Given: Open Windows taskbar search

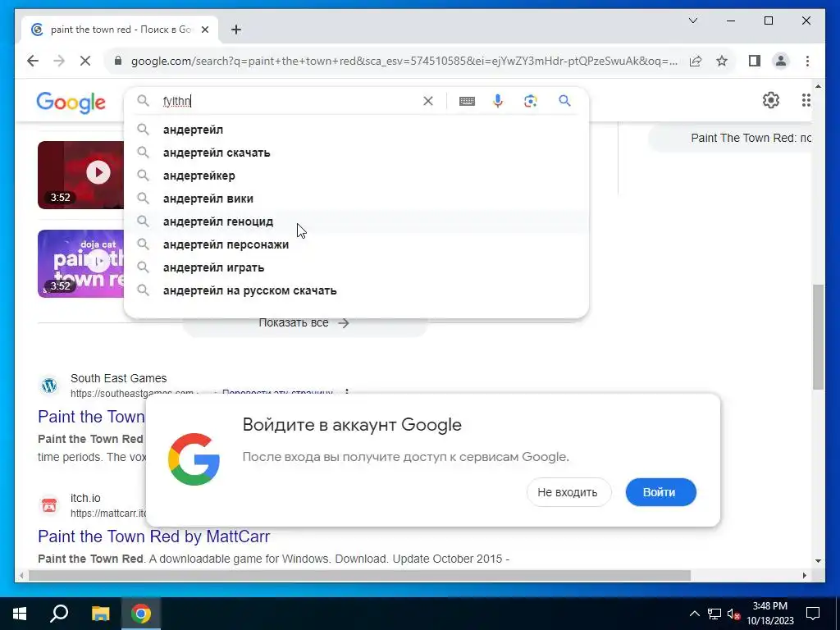Looking at the screenshot, I should click(59, 614).
